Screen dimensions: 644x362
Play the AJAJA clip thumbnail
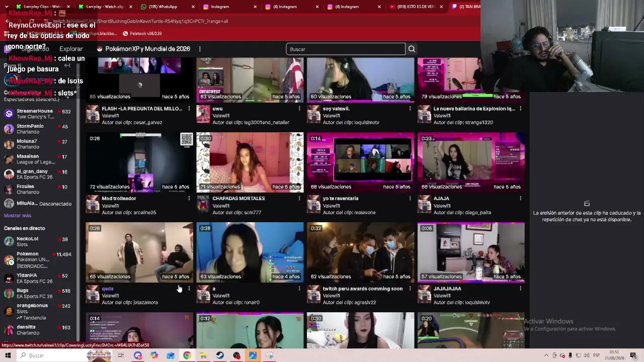(471, 162)
